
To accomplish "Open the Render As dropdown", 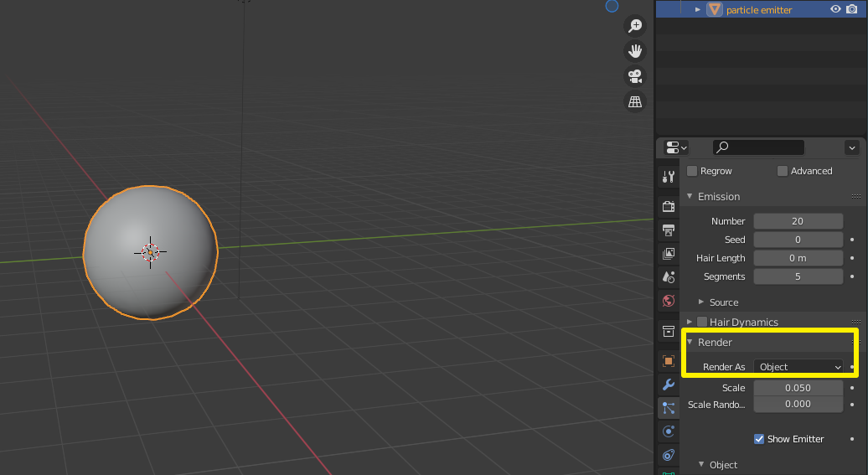I will click(798, 366).
